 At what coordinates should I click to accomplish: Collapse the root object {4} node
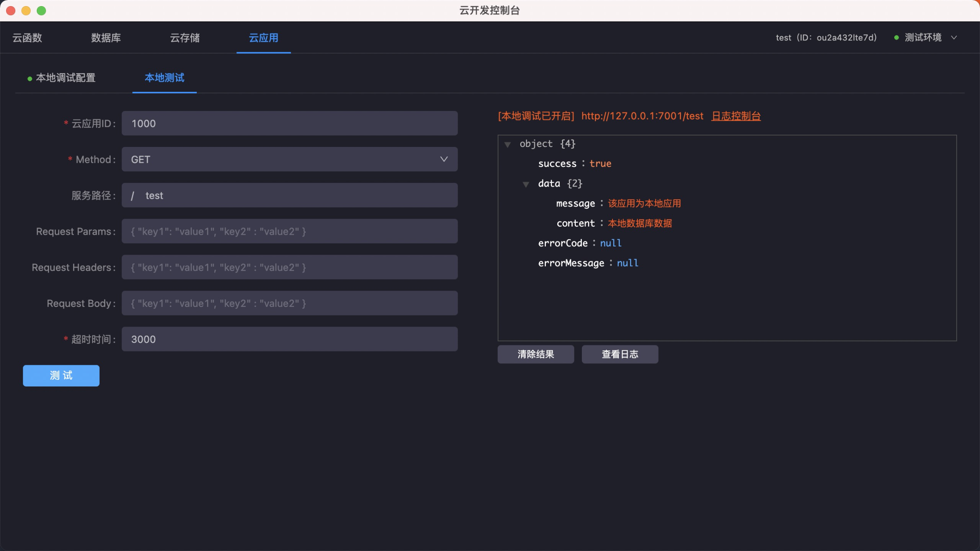[508, 144]
